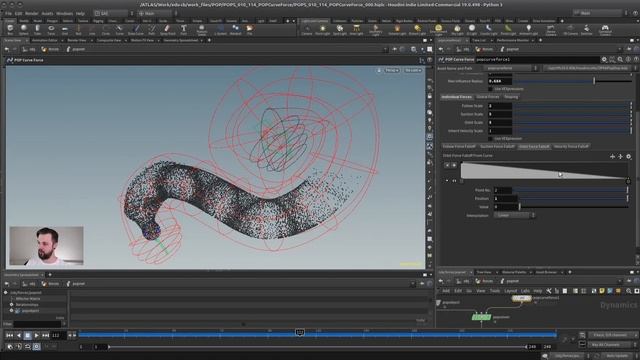Open the Persp viewport dropdown
This screenshot has height=360, width=640.
[x=392, y=70]
